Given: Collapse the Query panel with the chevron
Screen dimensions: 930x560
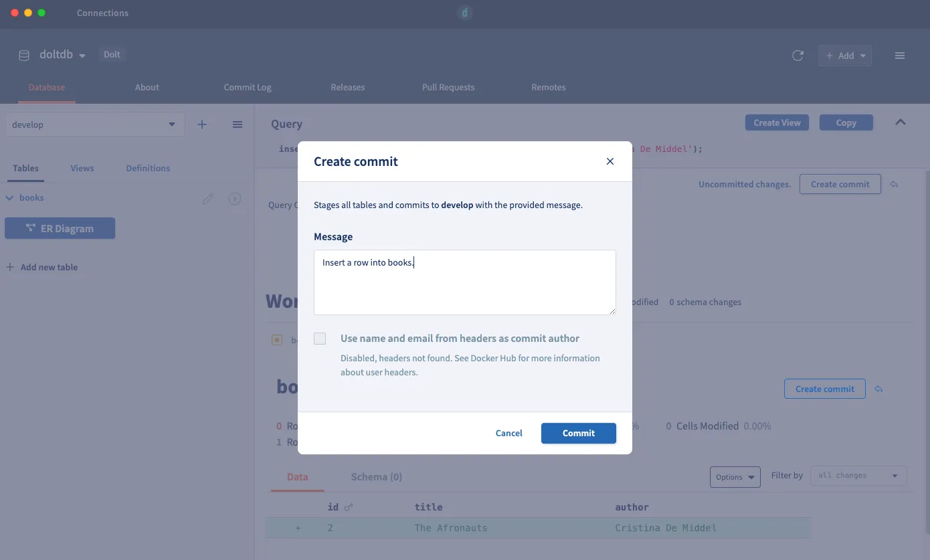Looking at the screenshot, I should click(x=901, y=122).
